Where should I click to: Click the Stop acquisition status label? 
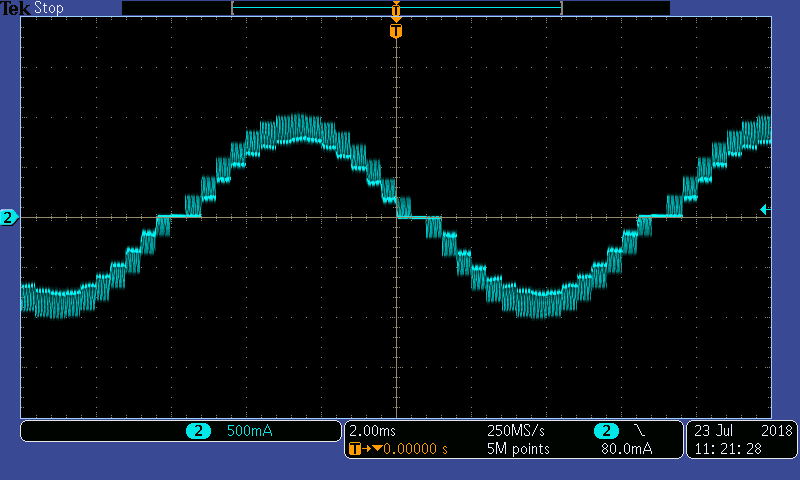[x=49, y=8]
